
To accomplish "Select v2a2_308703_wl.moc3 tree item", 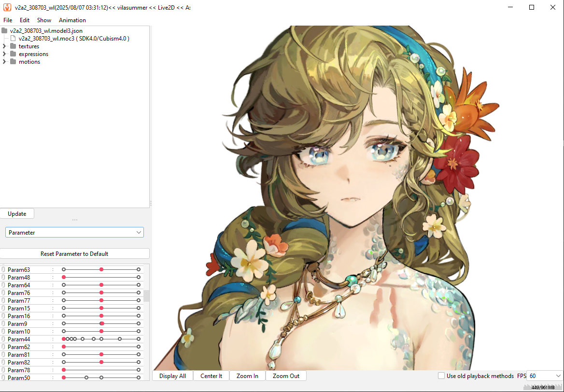I will tap(74, 39).
